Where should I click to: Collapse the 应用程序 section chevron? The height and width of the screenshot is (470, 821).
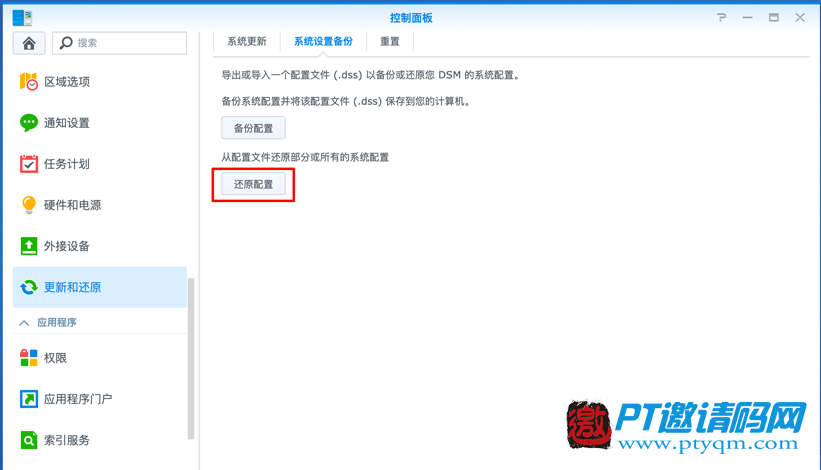[x=25, y=323]
